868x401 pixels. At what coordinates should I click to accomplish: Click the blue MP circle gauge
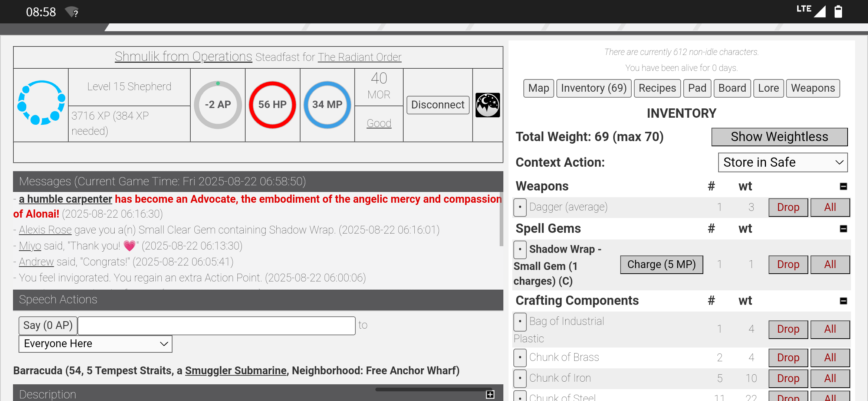click(x=327, y=105)
